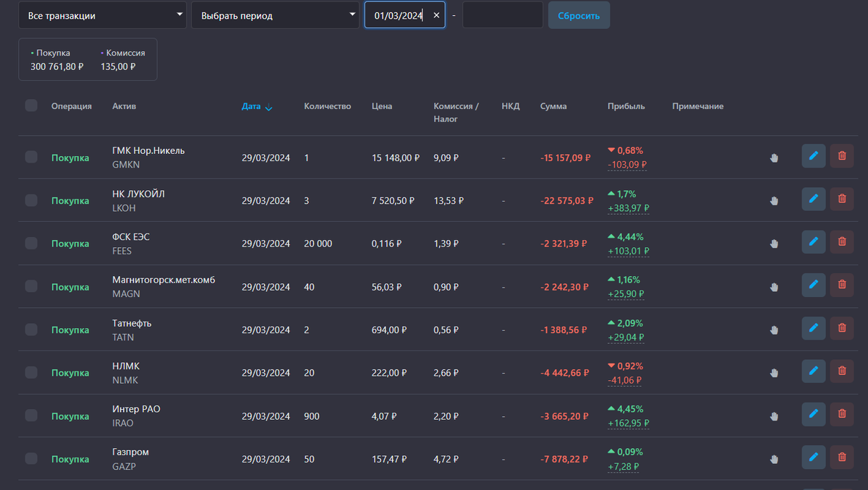
Task: Delete the Интер РАО transaction
Action: pos(842,414)
